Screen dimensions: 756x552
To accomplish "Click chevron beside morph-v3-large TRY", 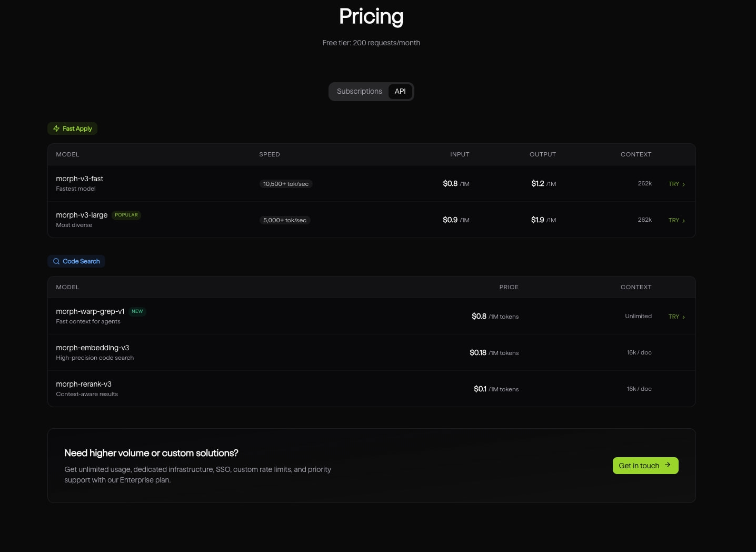I will pos(683,221).
